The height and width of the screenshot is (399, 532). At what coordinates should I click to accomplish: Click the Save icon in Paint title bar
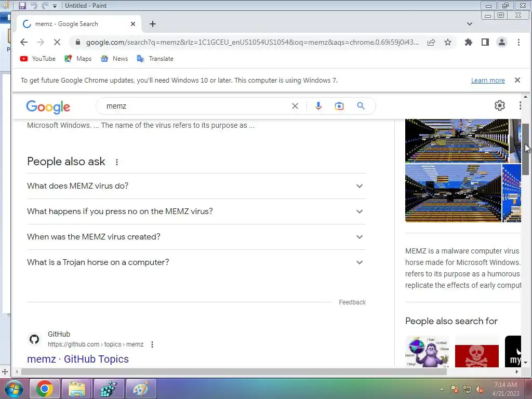(22, 5)
